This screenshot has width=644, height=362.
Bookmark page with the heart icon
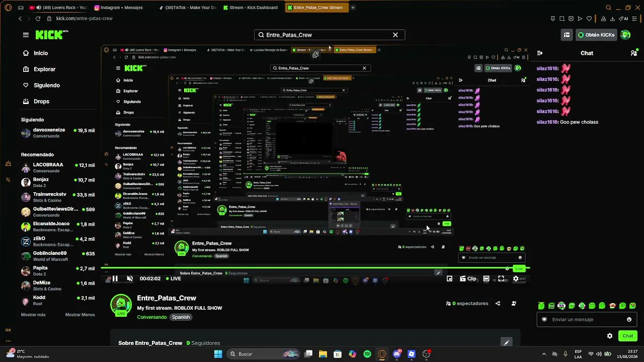tap(589, 19)
